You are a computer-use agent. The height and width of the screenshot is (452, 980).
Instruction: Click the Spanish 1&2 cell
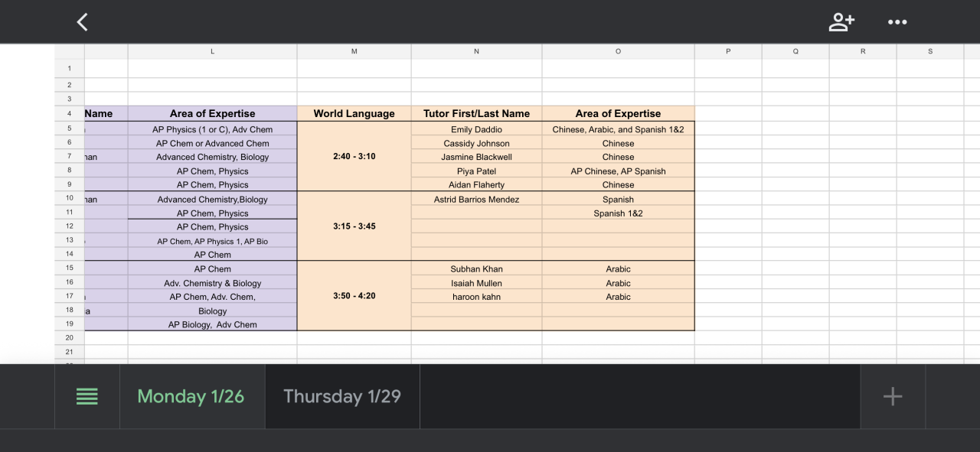tap(618, 213)
